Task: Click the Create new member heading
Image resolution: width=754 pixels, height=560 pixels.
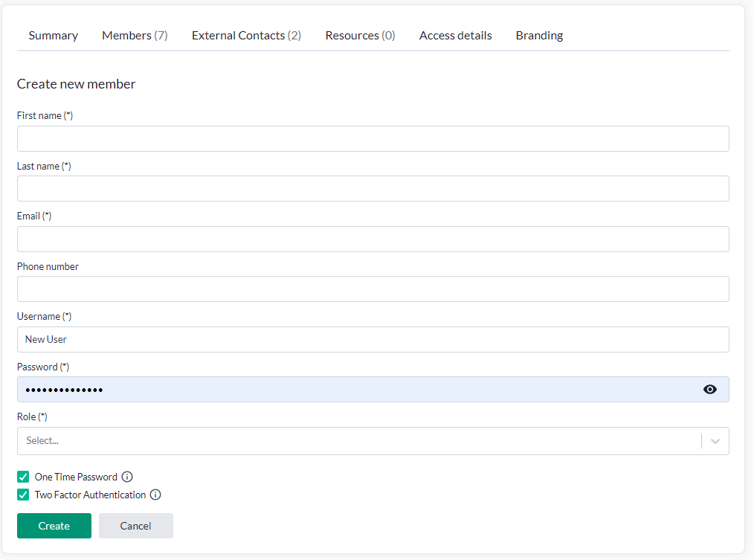Action: click(77, 84)
